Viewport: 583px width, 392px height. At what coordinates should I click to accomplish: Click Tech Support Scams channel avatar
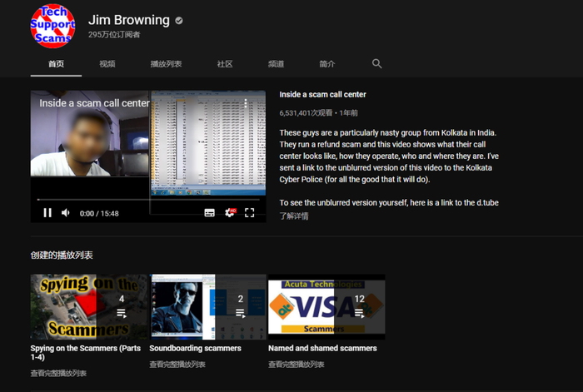click(53, 27)
